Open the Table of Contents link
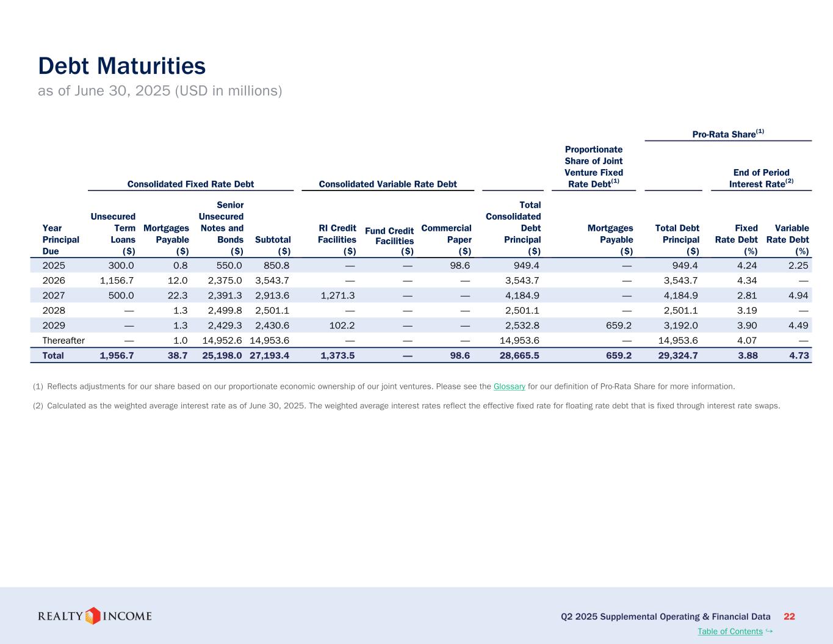This screenshot has height=644, width=833. (730, 631)
